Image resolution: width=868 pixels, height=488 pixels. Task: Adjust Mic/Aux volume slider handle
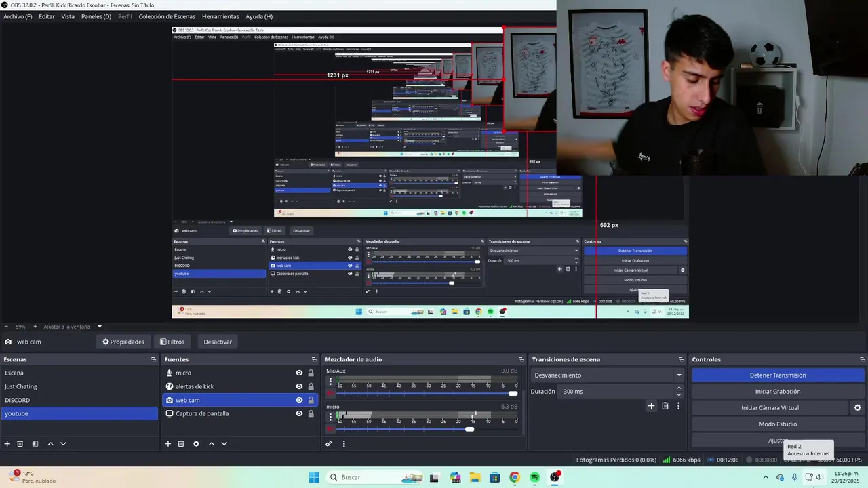click(x=513, y=393)
